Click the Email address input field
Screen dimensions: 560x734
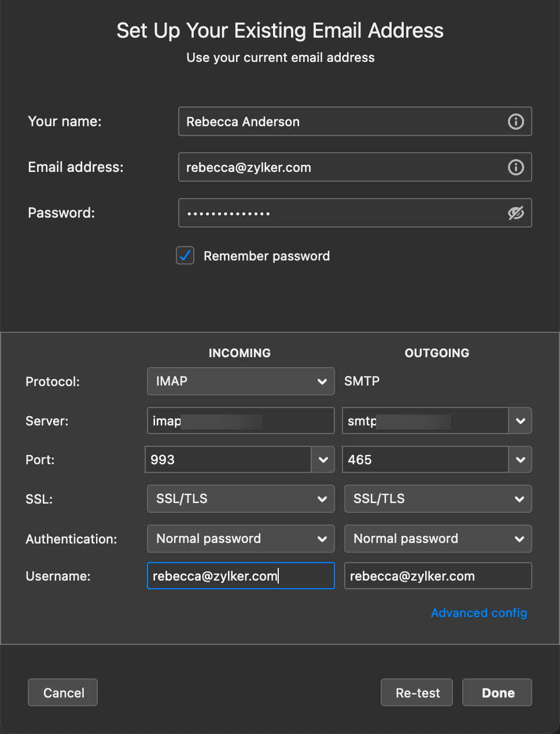[x=341, y=167]
